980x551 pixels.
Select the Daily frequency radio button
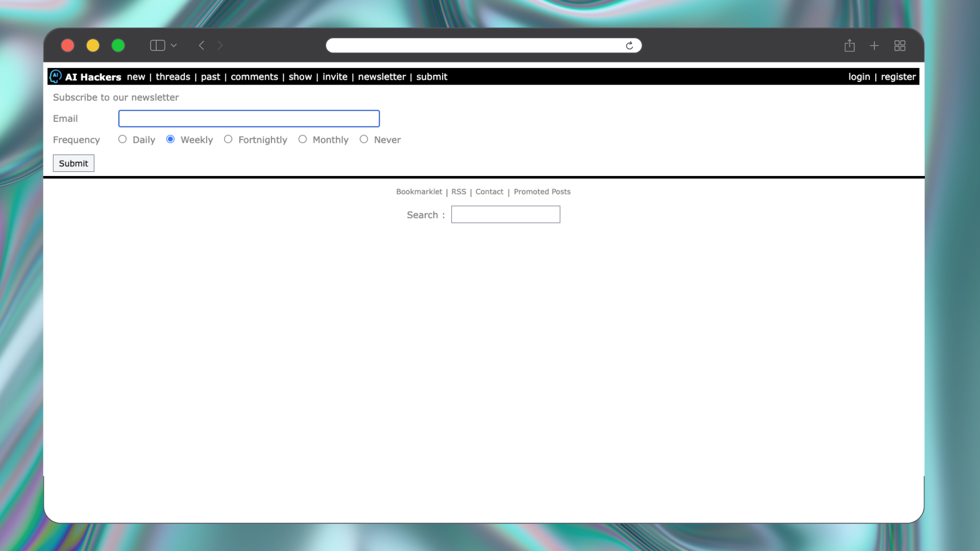122,139
